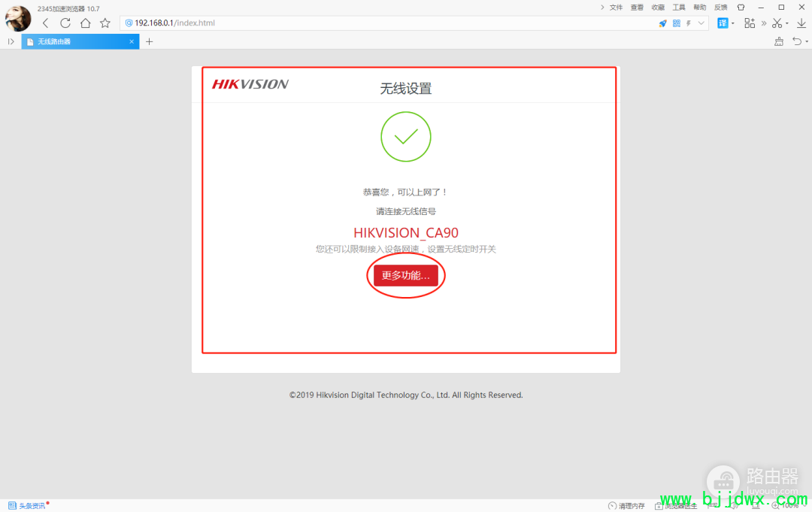Maximize the browser window
This screenshot has height=512, width=812.
point(781,8)
